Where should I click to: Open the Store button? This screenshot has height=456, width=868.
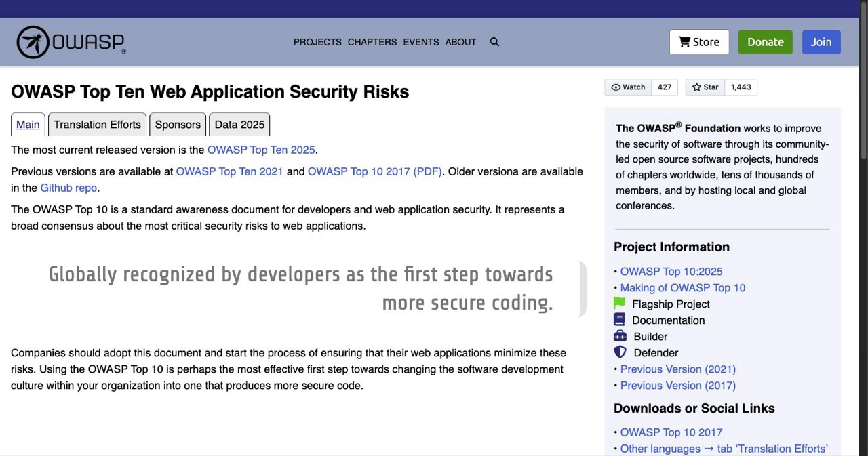pos(699,42)
